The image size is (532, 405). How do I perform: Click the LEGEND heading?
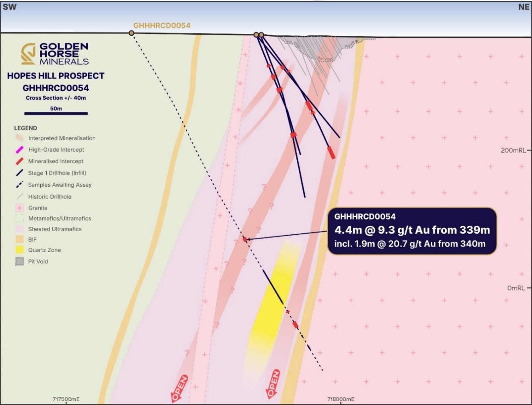click(26, 128)
